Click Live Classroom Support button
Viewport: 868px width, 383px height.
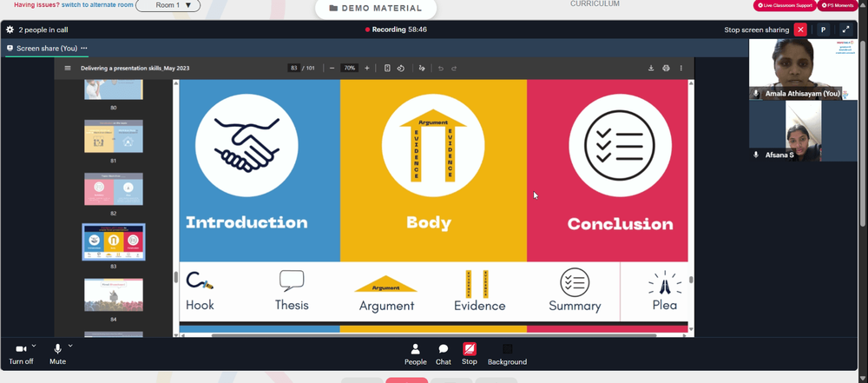[x=785, y=5]
